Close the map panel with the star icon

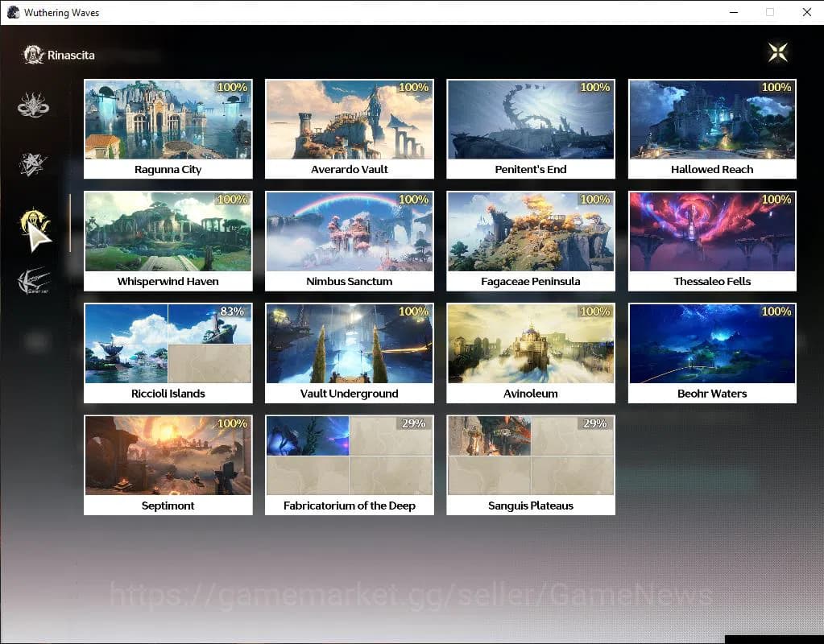click(777, 52)
